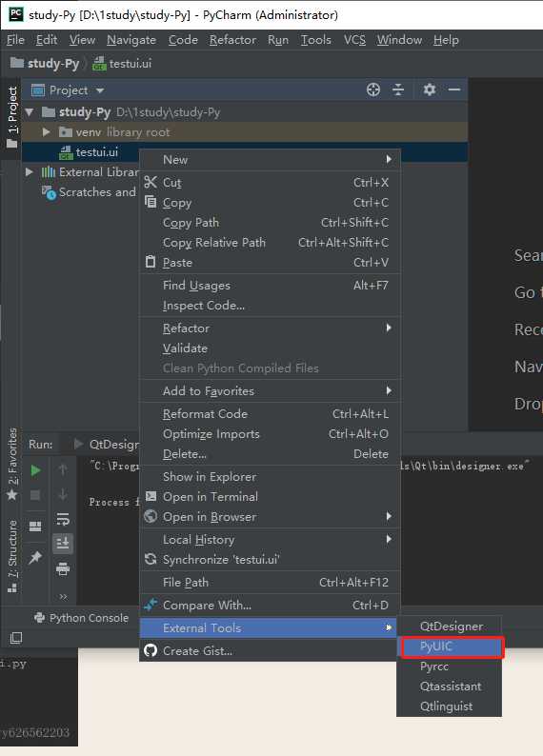Choose Copy Relative Path
The image size is (543, 756).
(270, 243)
